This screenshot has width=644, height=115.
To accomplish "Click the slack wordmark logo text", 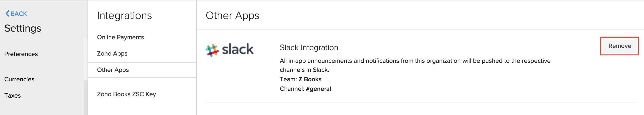I will [238, 49].
